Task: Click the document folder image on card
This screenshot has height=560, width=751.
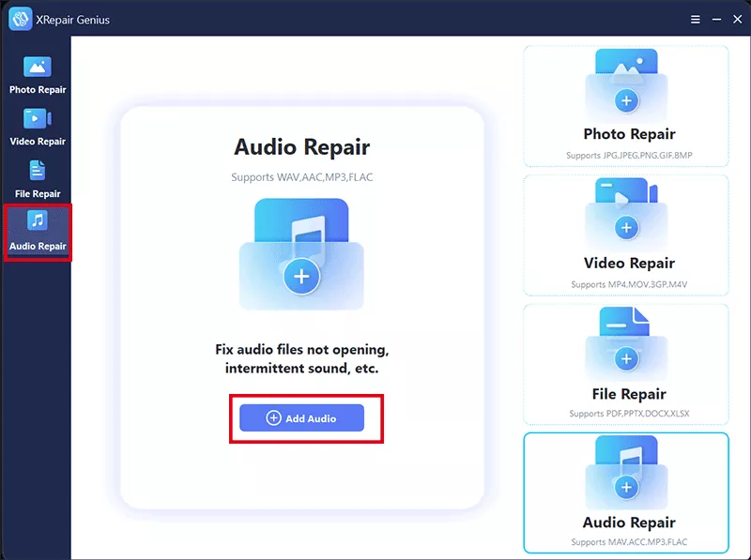Action: click(x=626, y=343)
